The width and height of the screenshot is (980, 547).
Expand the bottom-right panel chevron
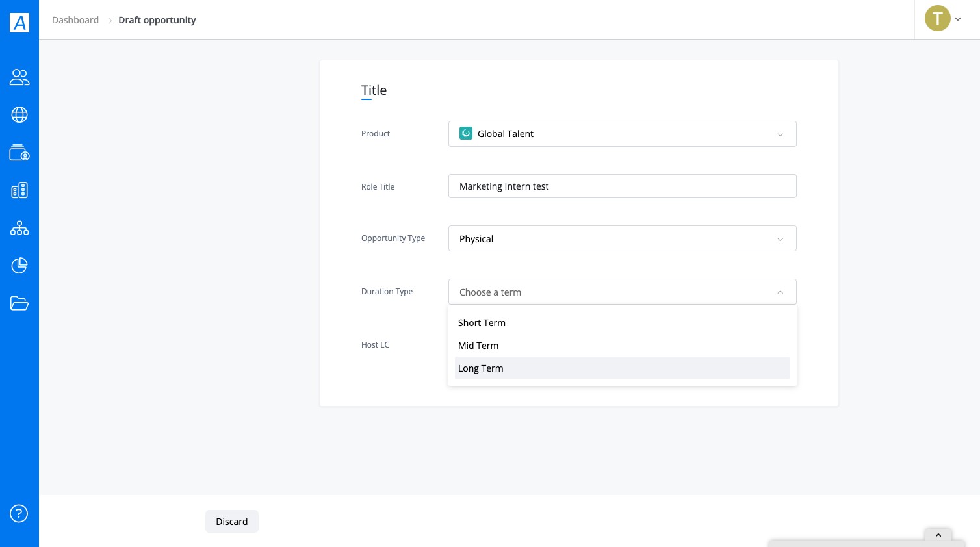(x=938, y=535)
